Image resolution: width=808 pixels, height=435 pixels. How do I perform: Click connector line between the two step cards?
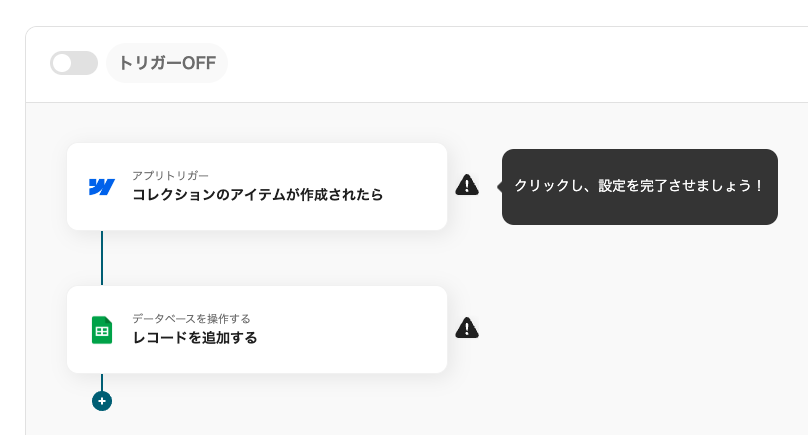coord(102,258)
